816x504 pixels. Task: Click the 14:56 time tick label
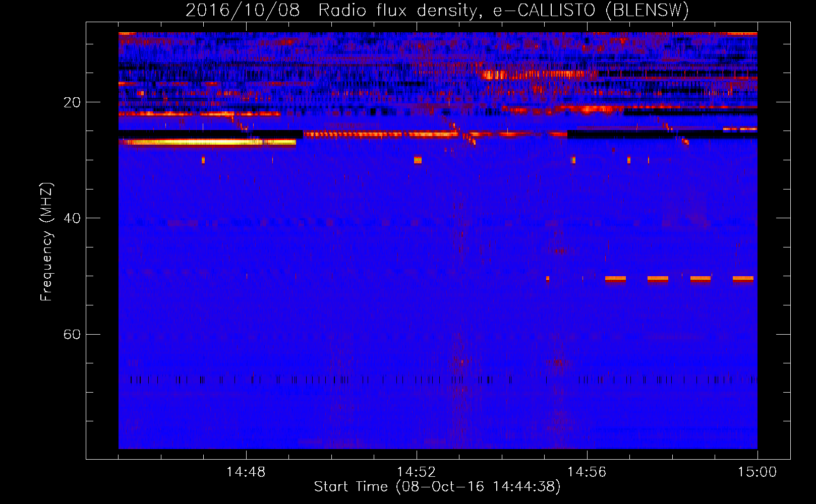click(x=587, y=472)
